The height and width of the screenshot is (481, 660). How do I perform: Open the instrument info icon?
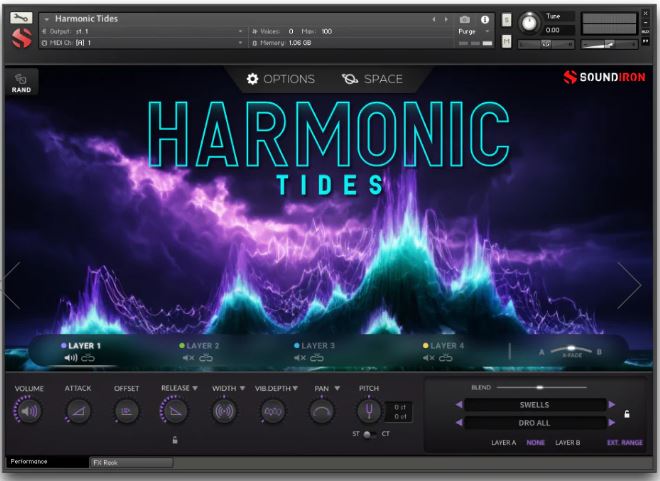tap(485, 19)
